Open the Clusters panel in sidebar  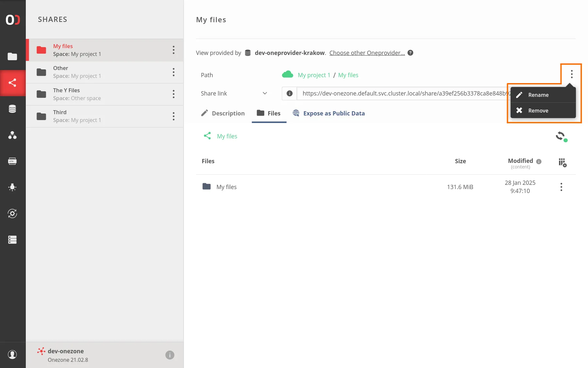click(13, 240)
